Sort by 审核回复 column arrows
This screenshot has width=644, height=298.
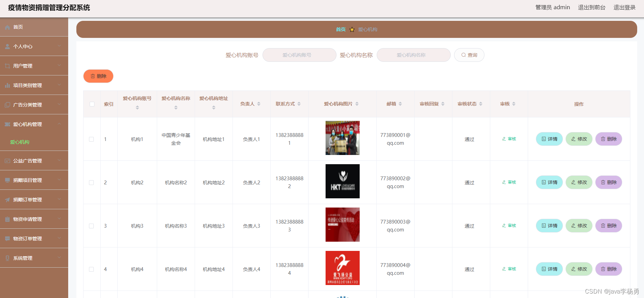pos(443,104)
